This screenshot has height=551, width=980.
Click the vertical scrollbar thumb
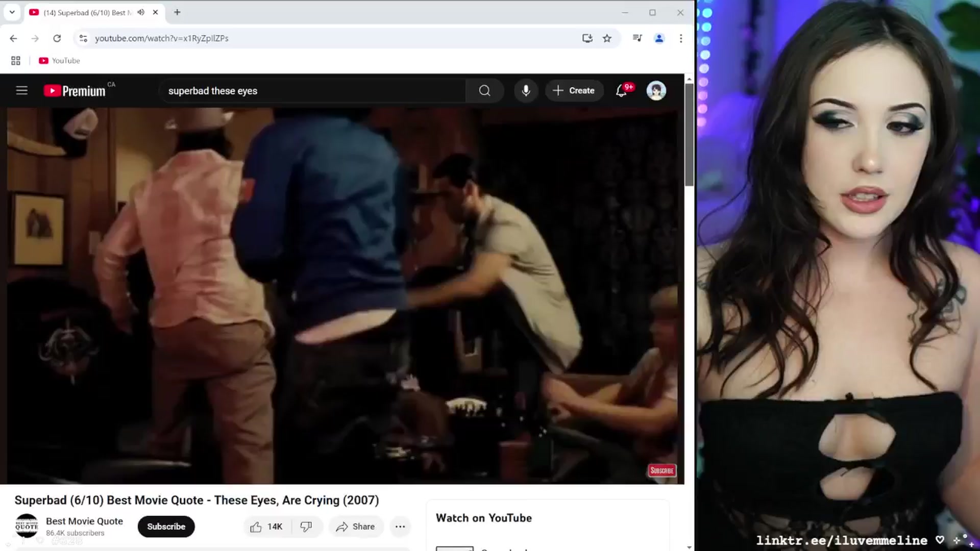(689, 135)
